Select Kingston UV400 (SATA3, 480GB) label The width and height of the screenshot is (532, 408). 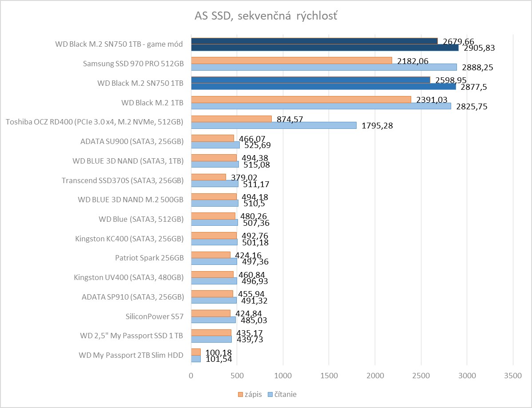129,278
